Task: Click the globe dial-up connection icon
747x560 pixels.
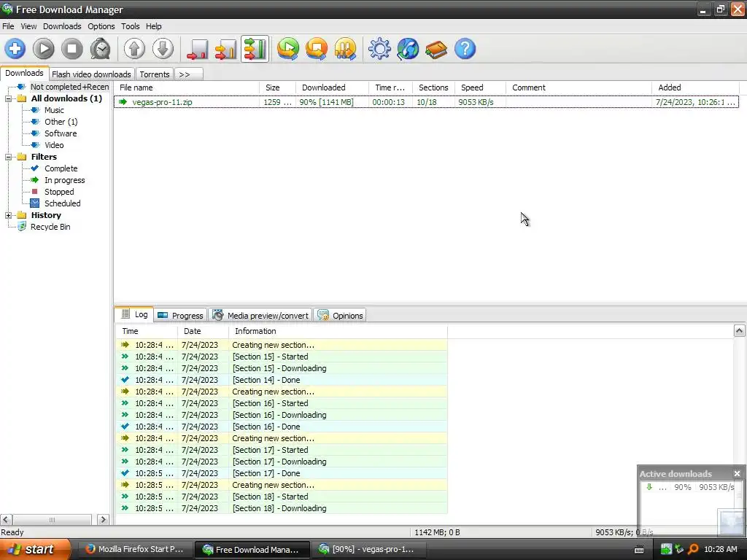Action: coord(408,49)
